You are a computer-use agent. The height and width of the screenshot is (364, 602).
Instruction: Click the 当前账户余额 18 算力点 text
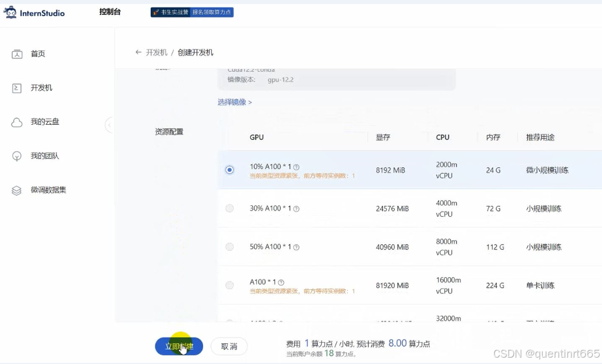pos(321,353)
